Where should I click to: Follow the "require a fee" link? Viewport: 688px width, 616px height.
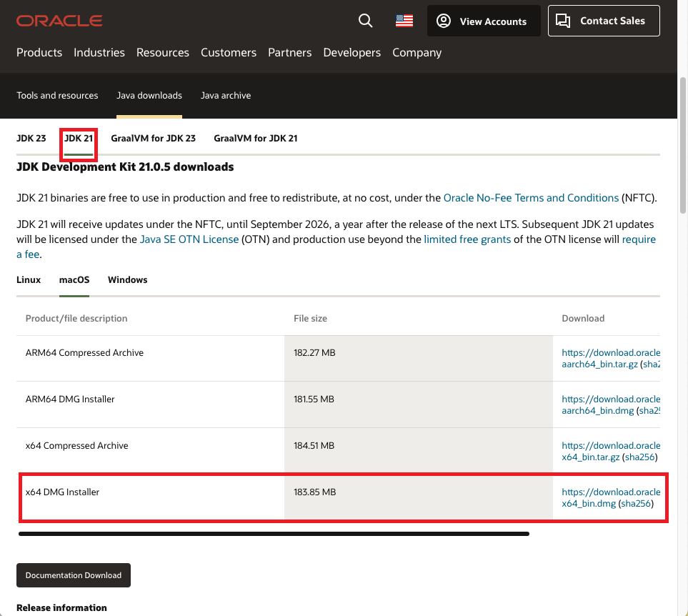pyautogui.click(x=639, y=239)
